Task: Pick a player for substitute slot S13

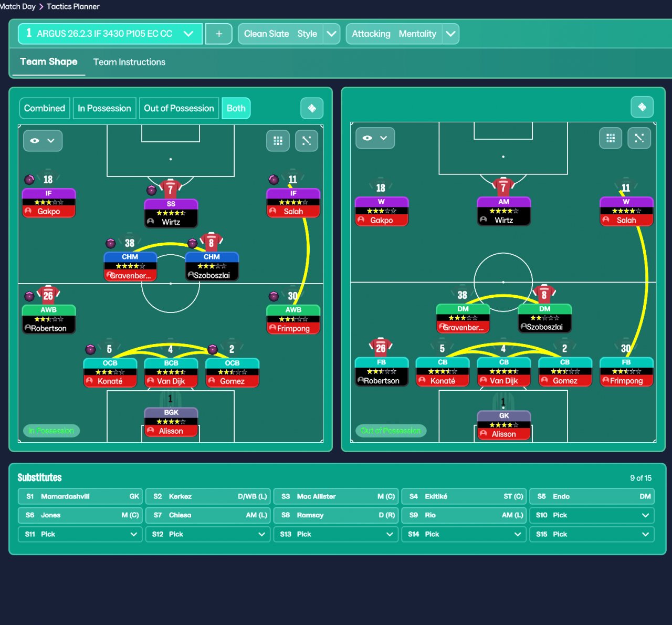Action: point(336,534)
